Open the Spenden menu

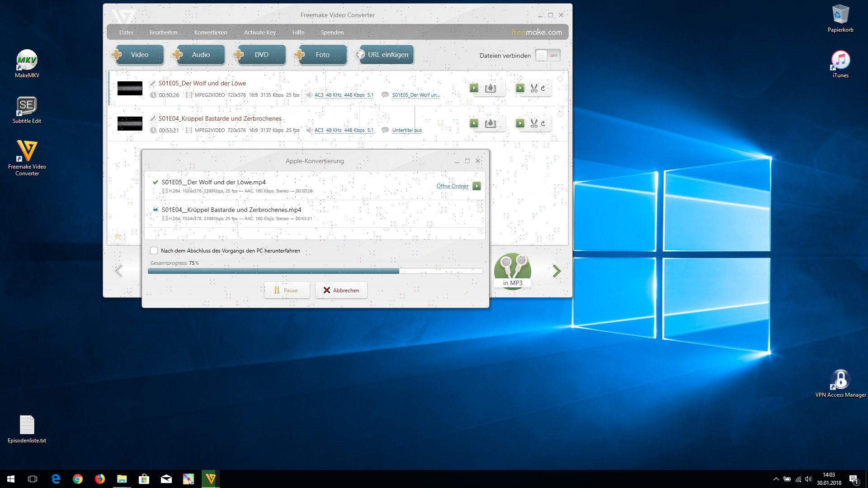click(x=332, y=33)
